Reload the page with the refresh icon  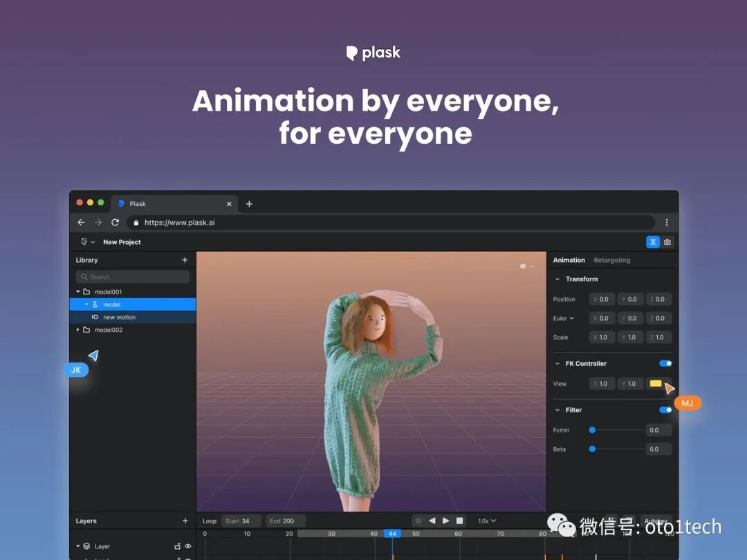116,223
